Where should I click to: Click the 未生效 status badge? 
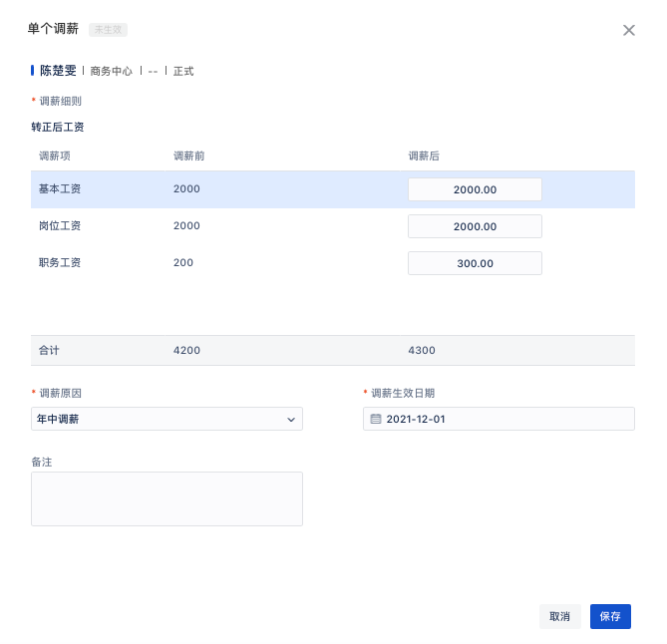tap(108, 30)
